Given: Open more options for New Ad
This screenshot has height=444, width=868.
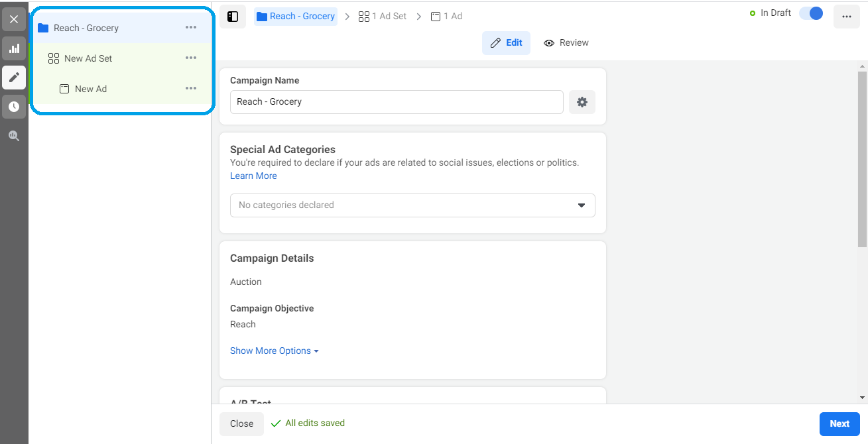Looking at the screenshot, I should [191, 89].
